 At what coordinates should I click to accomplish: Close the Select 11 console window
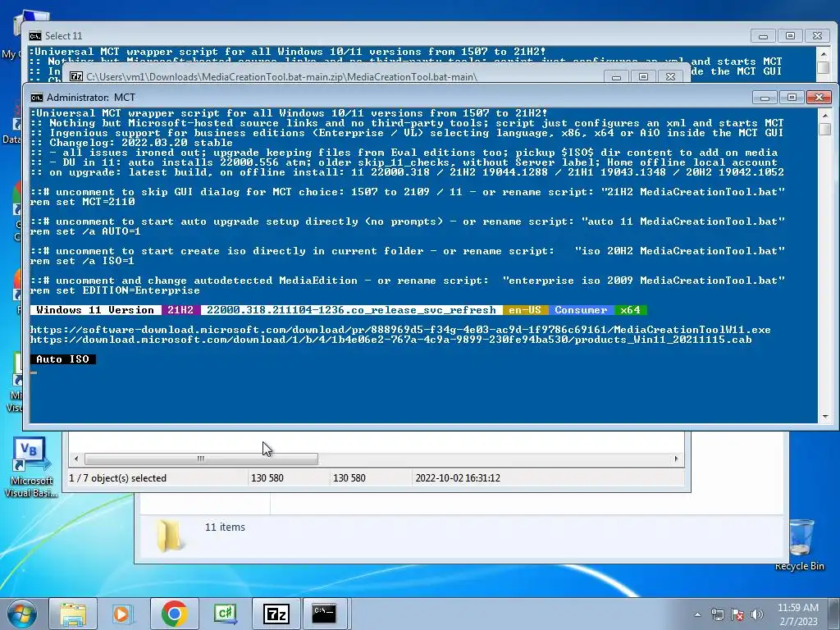(817, 36)
